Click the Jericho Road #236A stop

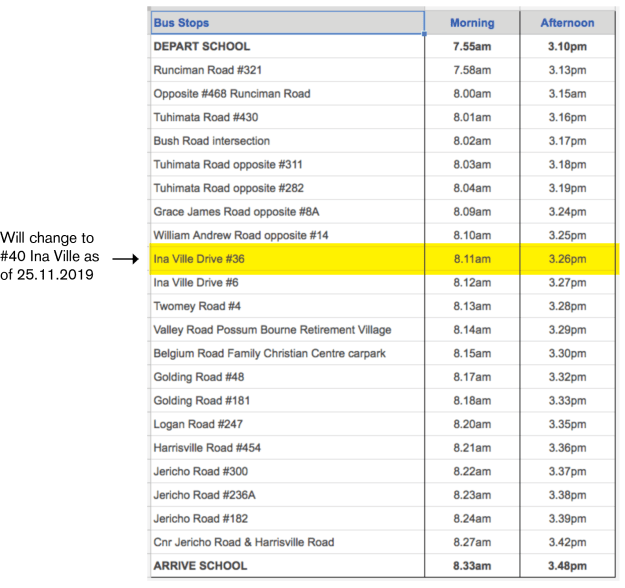(x=205, y=495)
